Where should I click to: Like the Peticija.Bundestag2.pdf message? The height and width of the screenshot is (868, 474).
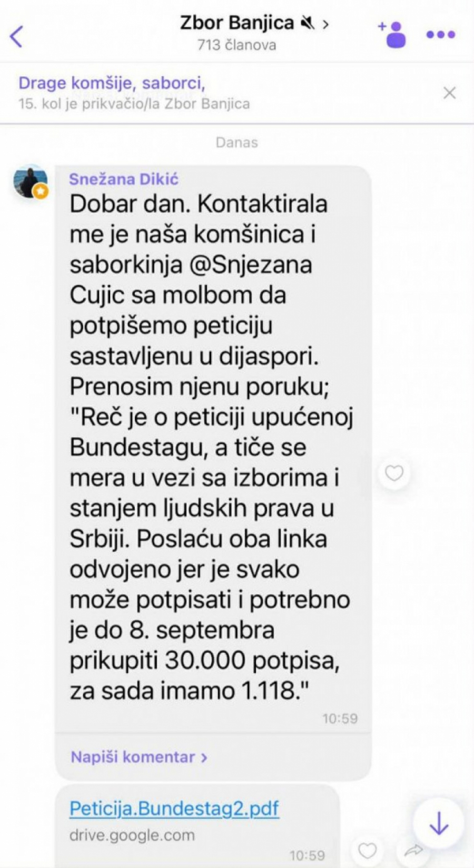coord(367,850)
